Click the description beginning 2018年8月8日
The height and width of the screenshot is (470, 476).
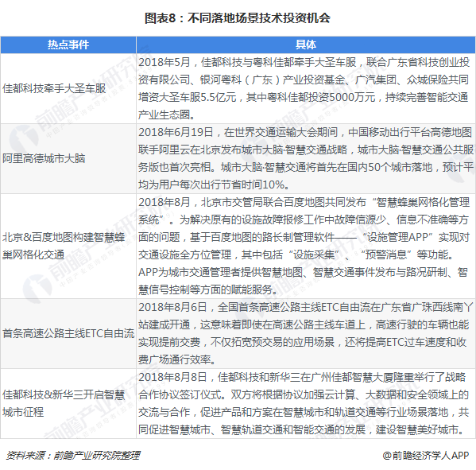pos(306,403)
